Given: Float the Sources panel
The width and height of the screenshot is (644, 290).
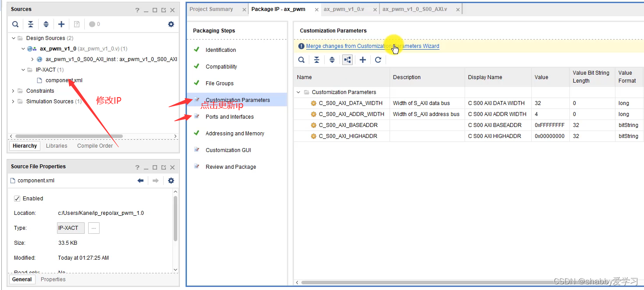Looking at the screenshot, I should [x=164, y=10].
